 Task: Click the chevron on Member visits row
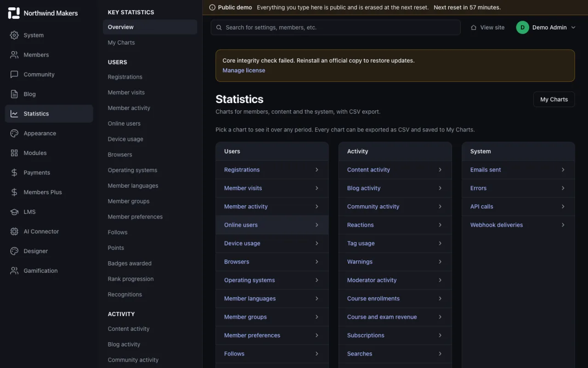(317, 188)
